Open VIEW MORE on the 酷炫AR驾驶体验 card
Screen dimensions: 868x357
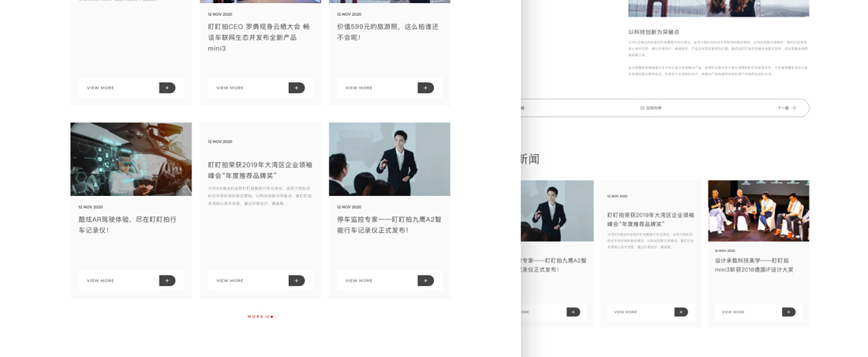[x=100, y=280]
